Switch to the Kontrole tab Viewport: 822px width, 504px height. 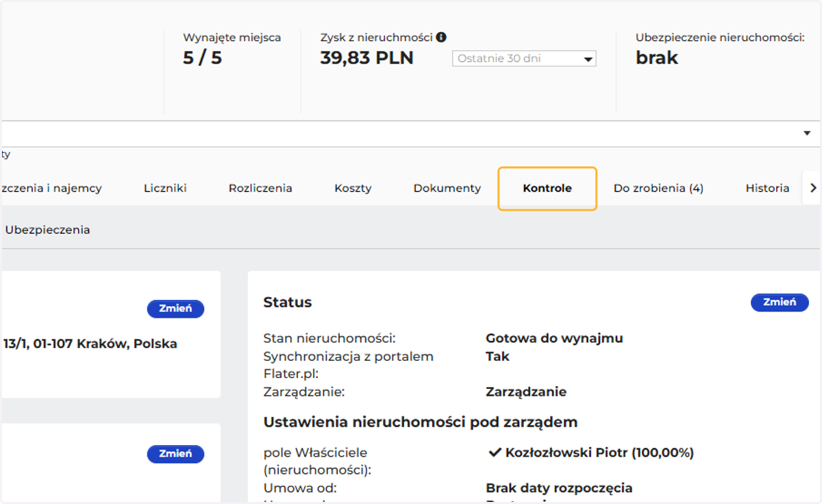tap(547, 188)
